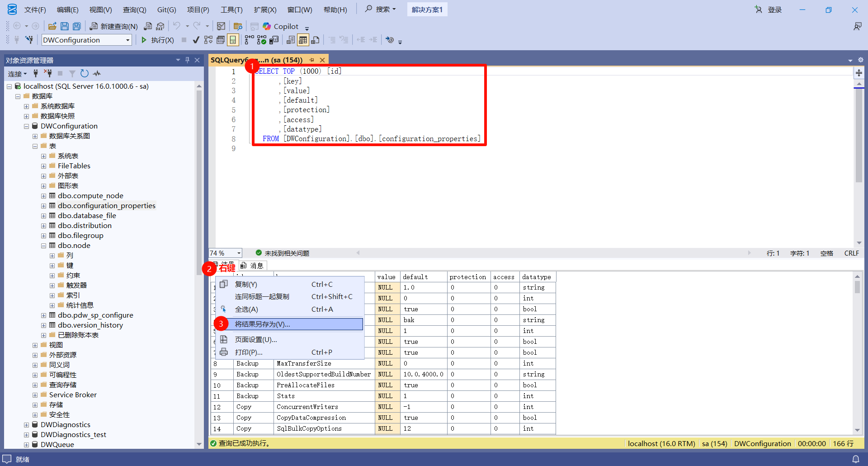The height and width of the screenshot is (466, 868).
Task: Open the 工具(T) menu
Action: [x=231, y=10]
